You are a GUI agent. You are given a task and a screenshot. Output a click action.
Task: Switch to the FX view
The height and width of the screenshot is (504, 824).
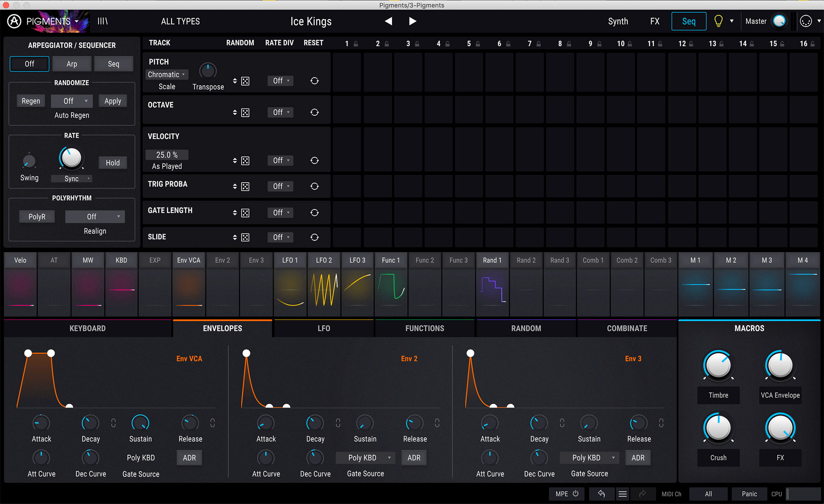coord(655,21)
